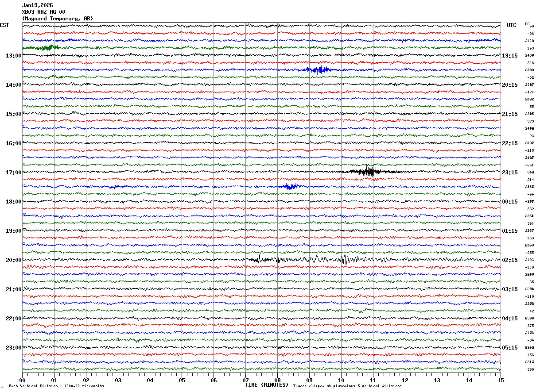Select the 19:00 CST time label
The width and height of the screenshot is (536, 392).
point(13,231)
